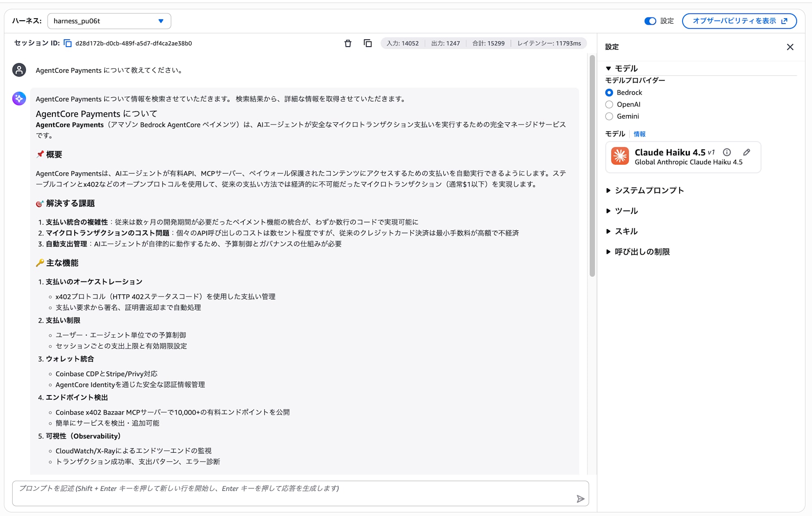Select the Bedrock model provider

point(609,92)
